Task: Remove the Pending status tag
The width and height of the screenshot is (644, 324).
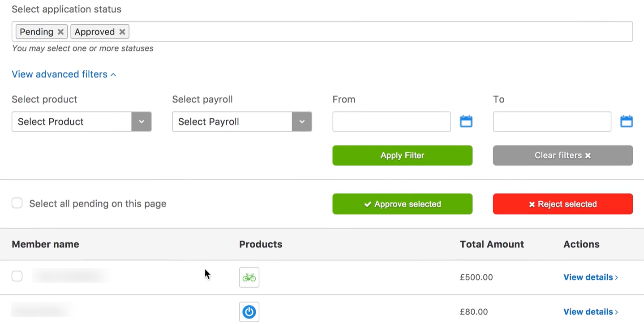Action: tap(60, 32)
